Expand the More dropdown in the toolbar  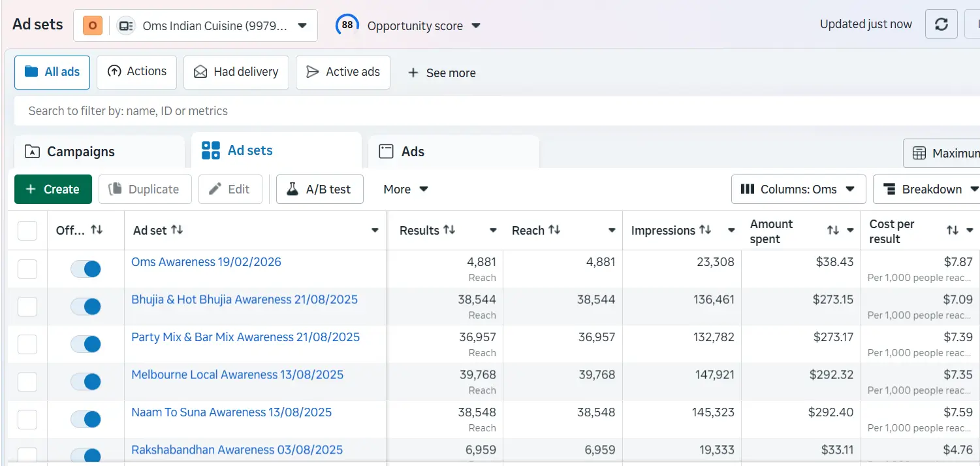coord(404,189)
